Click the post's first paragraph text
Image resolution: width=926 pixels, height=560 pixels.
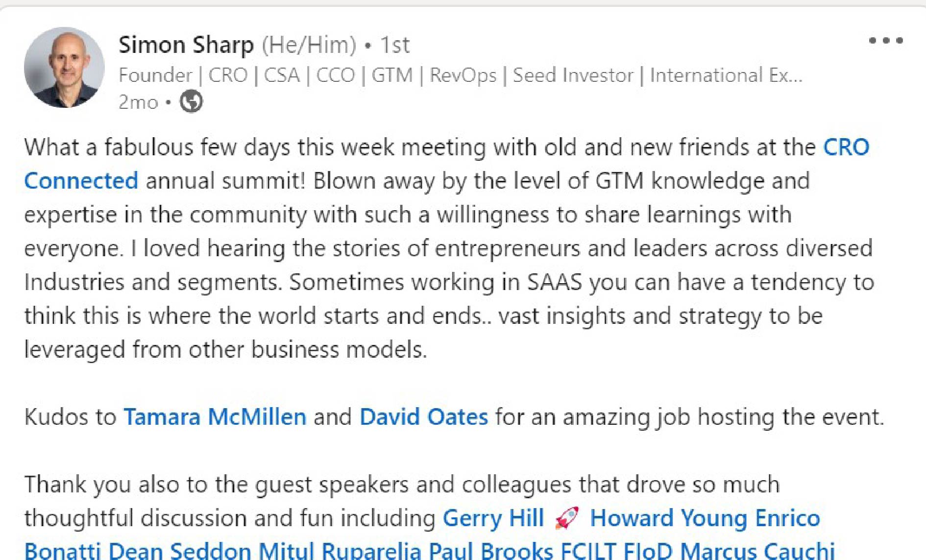(449, 248)
